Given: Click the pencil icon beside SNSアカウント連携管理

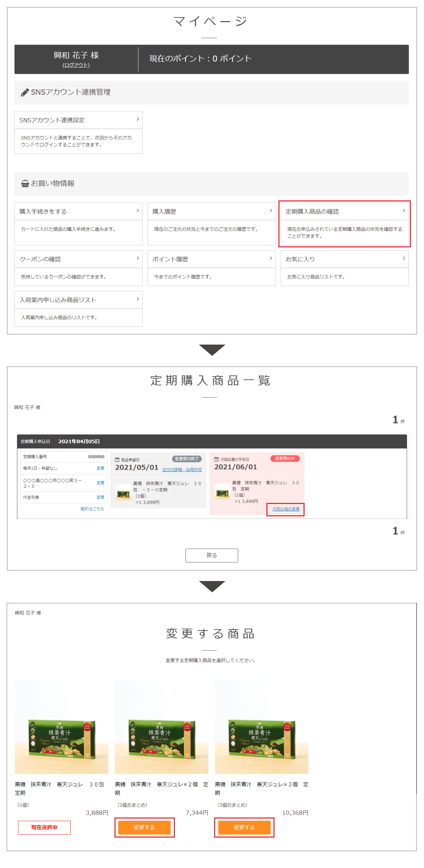Looking at the screenshot, I should click(25, 93).
